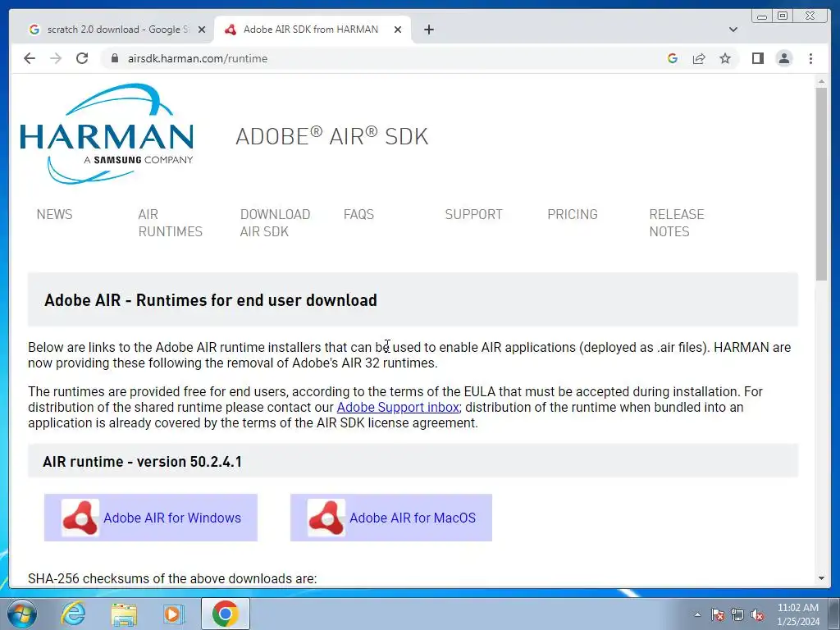
Task: Click the scrollbar up arrow
Action: 821,81
